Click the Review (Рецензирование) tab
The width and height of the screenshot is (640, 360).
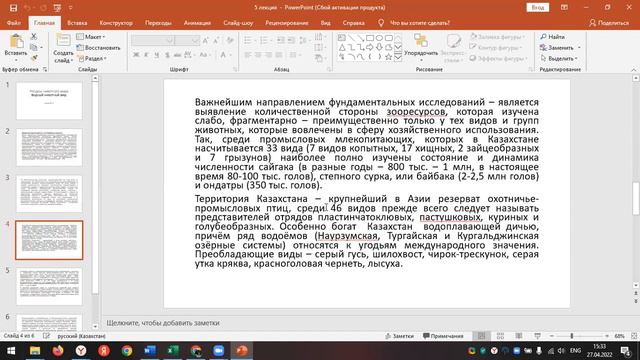(x=287, y=23)
